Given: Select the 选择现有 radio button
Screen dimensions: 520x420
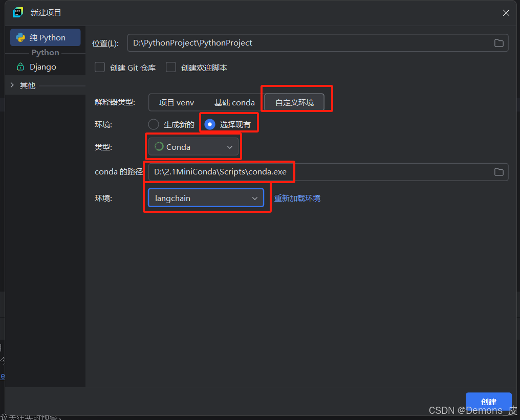Looking at the screenshot, I should pyautogui.click(x=209, y=124).
